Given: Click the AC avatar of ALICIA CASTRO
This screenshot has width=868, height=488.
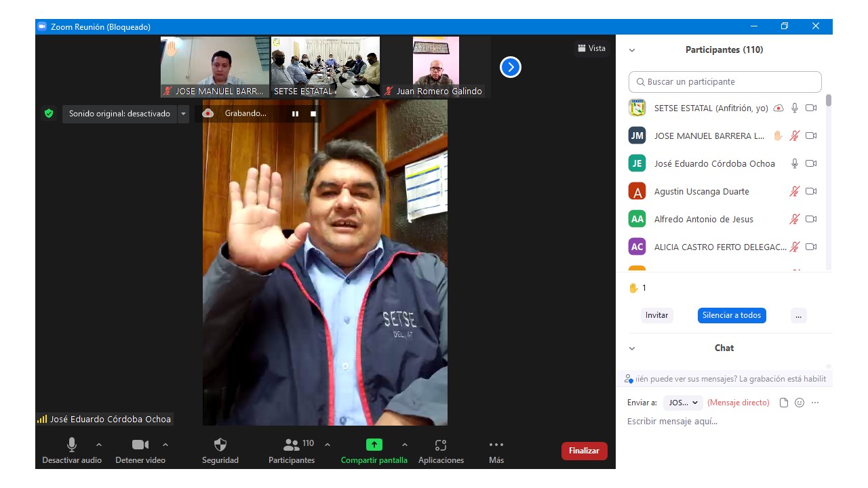Looking at the screenshot, I should 637,247.
